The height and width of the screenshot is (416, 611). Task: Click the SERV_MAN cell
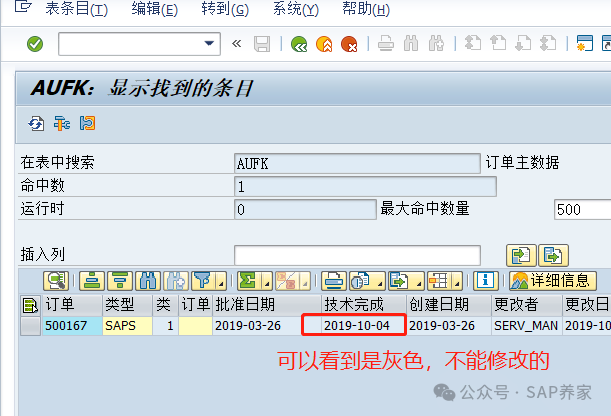pyautogui.click(x=527, y=326)
